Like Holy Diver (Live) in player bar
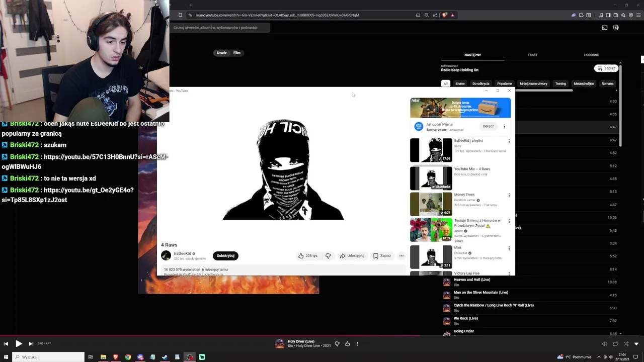The height and width of the screenshot is (362, 644). click(x=347, y=344)
